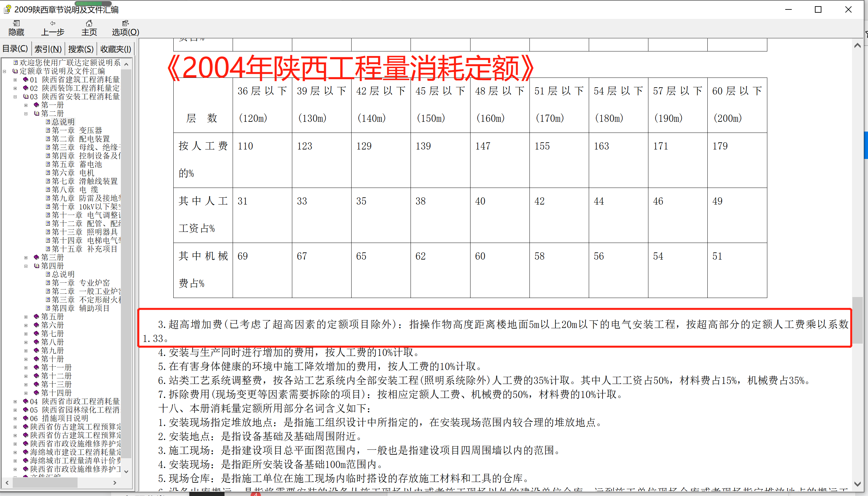The height and width of the screenshot is (496, 868).
Task: Click open-book icon of 03 陕西省安装工程消耗量
Action: [x=25, y=96]
